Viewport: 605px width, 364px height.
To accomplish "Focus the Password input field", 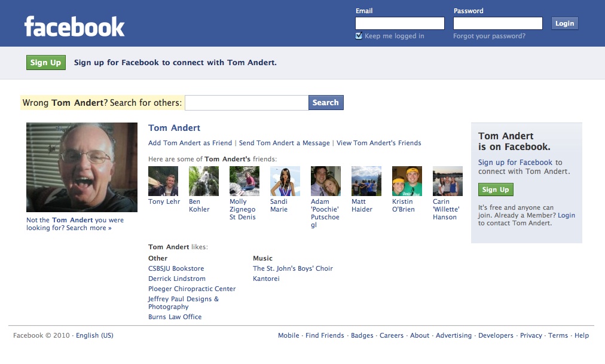I will pyautogui.click(x=498, y=23).
